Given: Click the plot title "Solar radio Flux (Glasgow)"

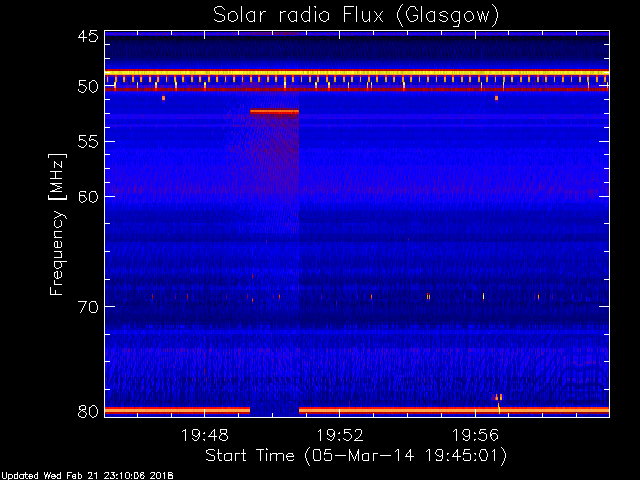Looking at the screenshot, I should click(x=356, y=16).
